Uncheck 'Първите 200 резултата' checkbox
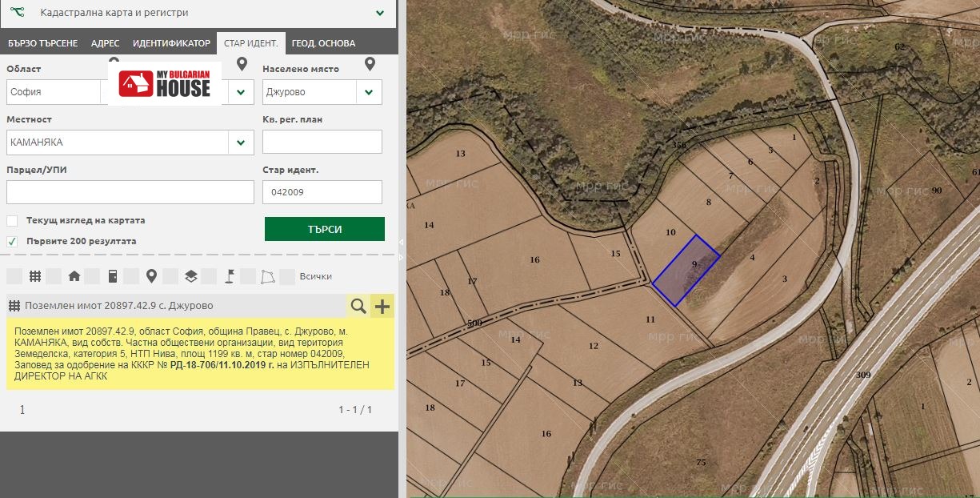Viewport: 980px width, 498px height. coord(12,241)
